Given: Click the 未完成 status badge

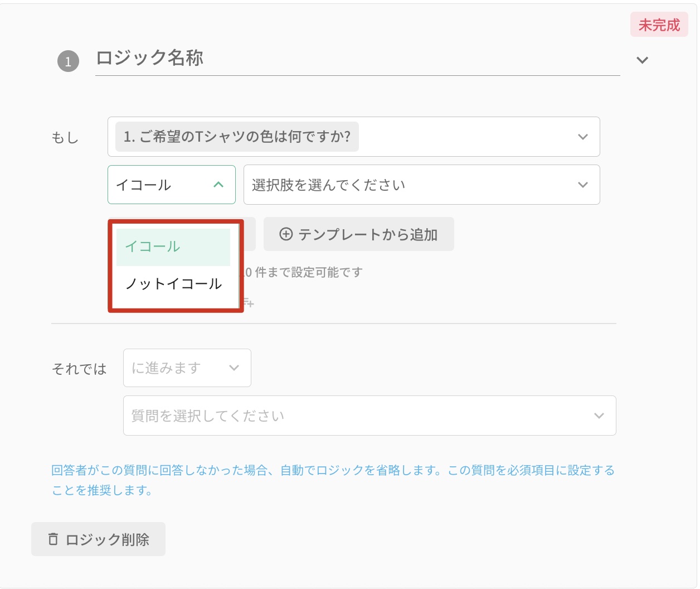Looking at the screenshot, I should [659, 25].
